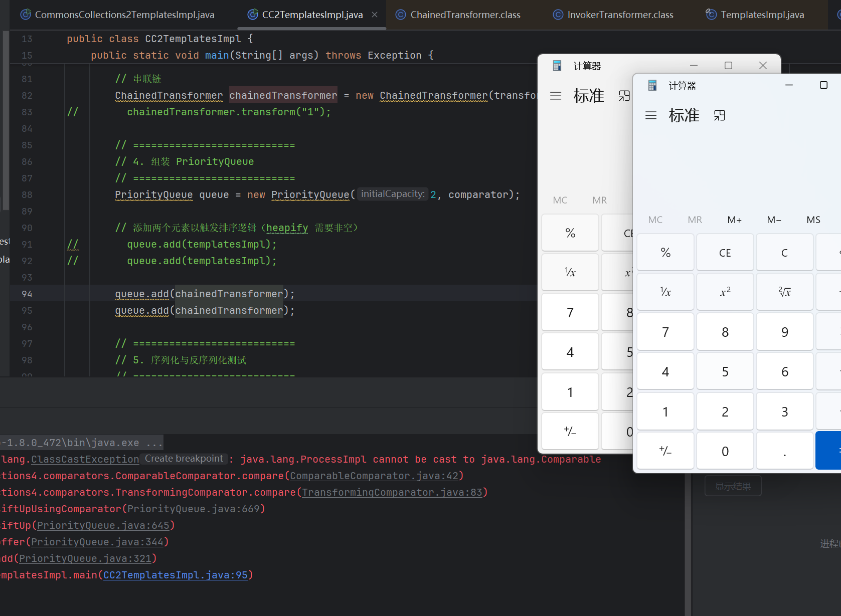Close the CC2TemplatesImpl.java editor tab
Image resolution: width=841 pixels, height=616 pixels.
pos(375,15)
